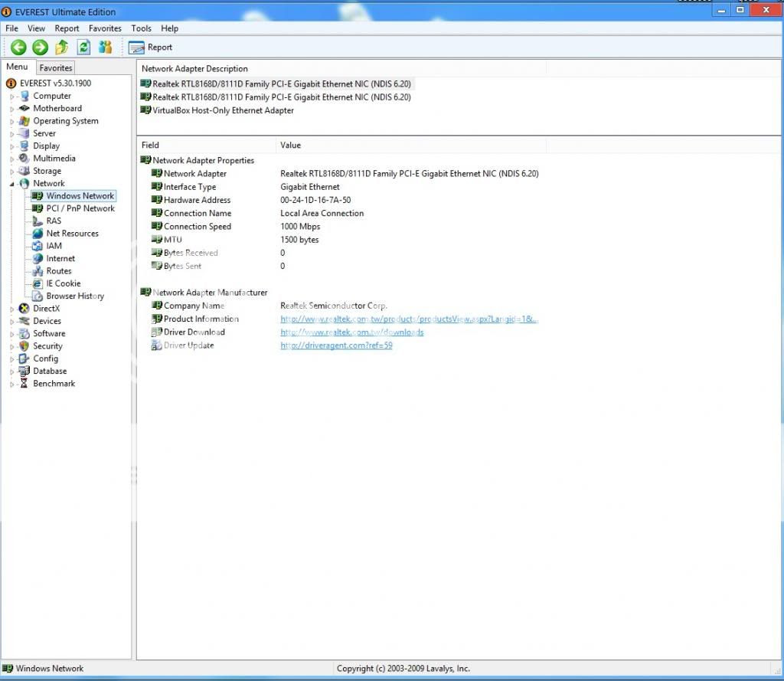Expand the Devices tree node
Image resolution: width=784 pixels, height=681 pixels.
pos(12,322)
